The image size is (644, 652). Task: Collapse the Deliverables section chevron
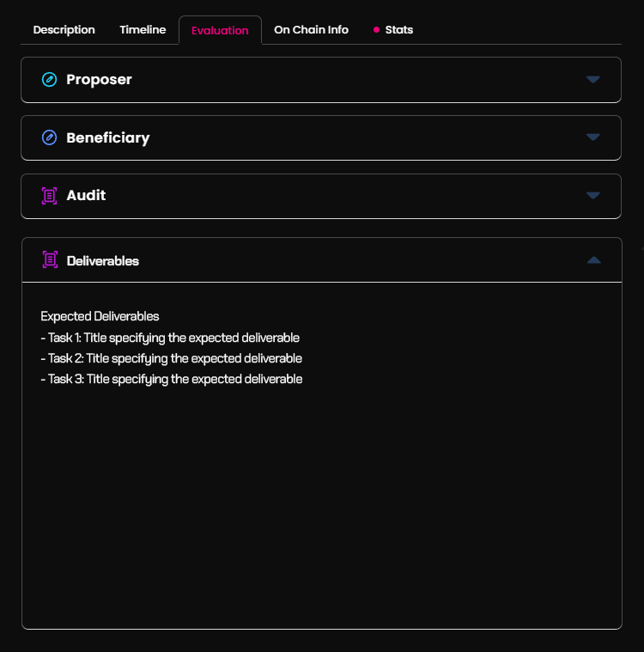593,260
